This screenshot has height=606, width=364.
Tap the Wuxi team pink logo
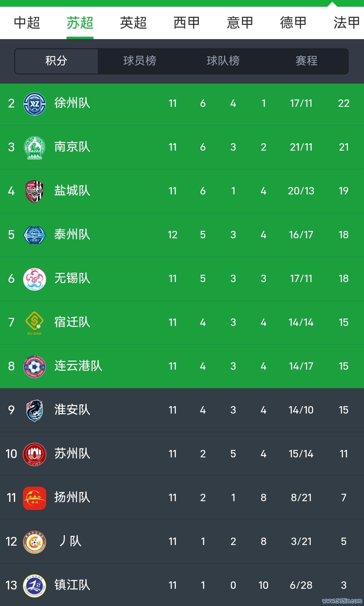34,279
